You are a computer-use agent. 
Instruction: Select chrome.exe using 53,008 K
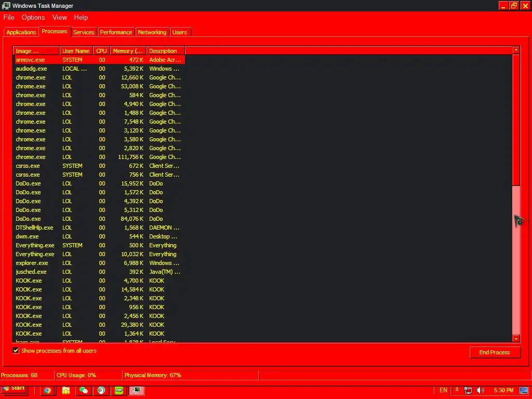coord(99,86)
